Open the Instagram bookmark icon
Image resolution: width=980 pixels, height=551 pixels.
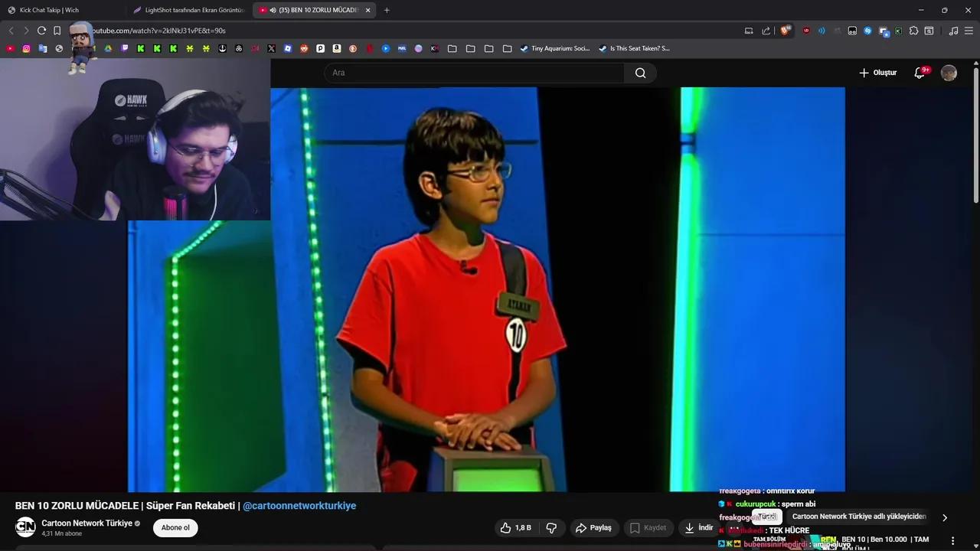pos(26,48)
